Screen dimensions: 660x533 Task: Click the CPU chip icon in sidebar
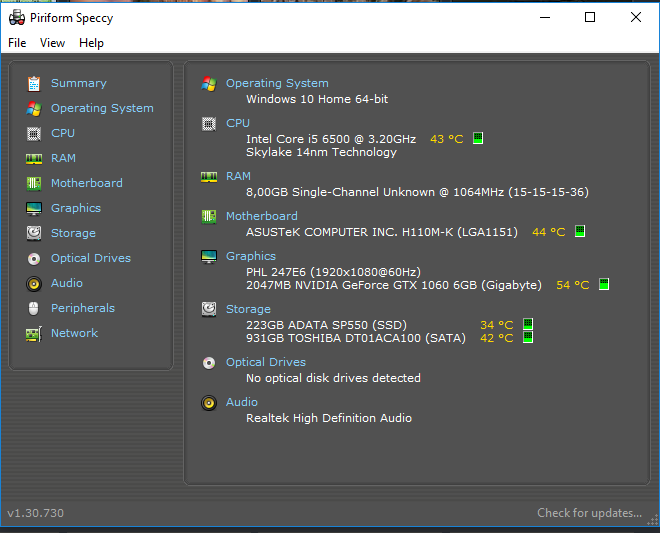click(x=34, y=133)
